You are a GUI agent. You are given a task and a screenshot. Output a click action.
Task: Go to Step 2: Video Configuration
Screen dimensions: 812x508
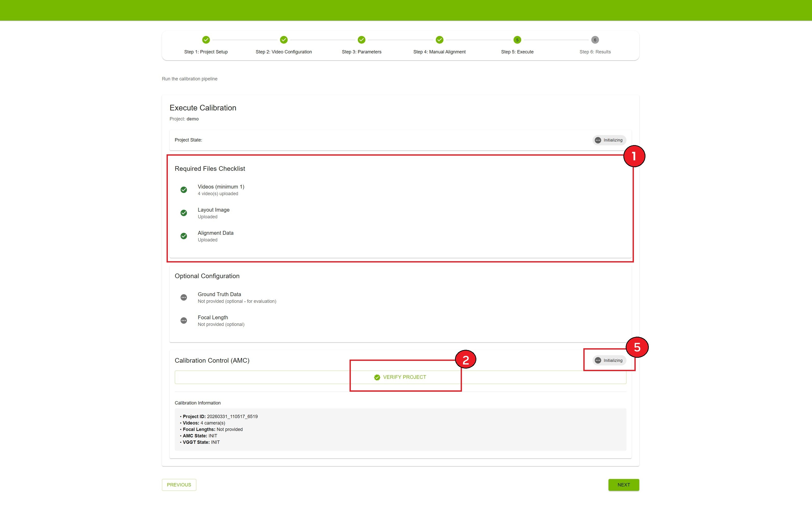pos(284,52)
